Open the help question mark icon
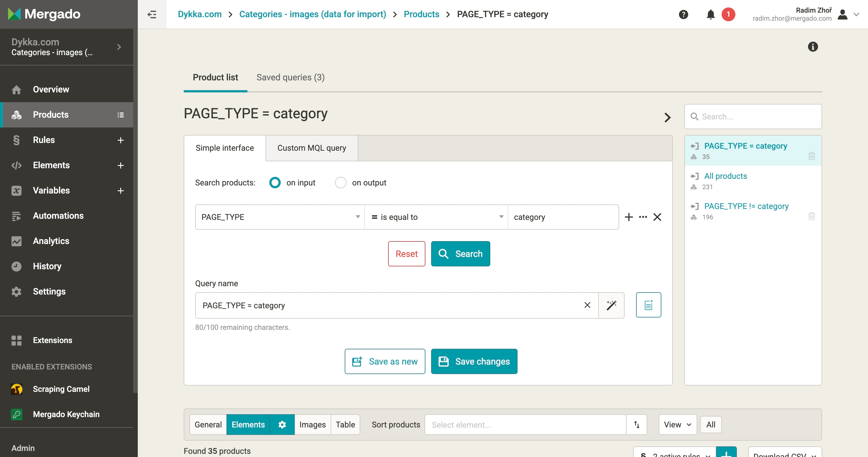Image resolution: width=868 pixels, height=457 pixels. pyautogui.click(x=683, y=14)
